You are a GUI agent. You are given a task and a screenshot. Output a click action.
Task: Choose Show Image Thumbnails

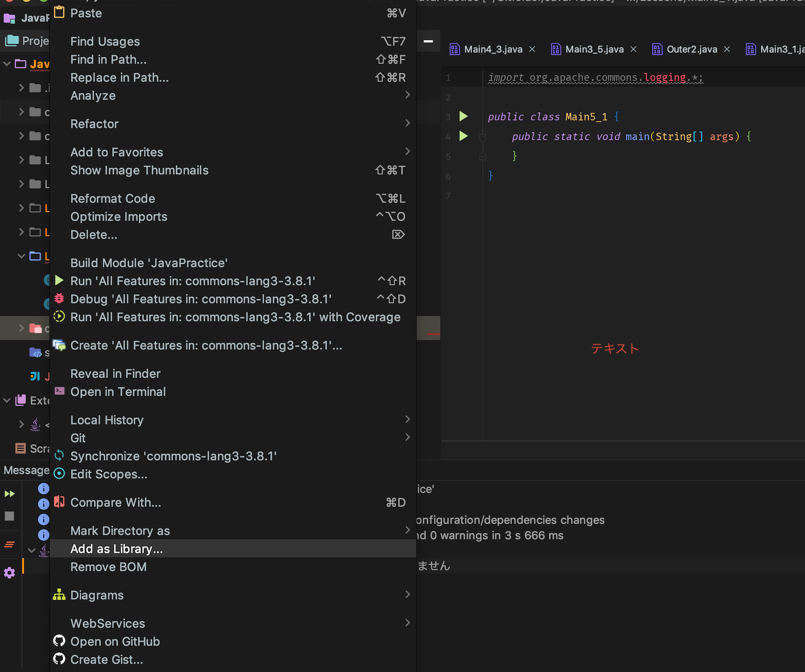coord(233,170)
